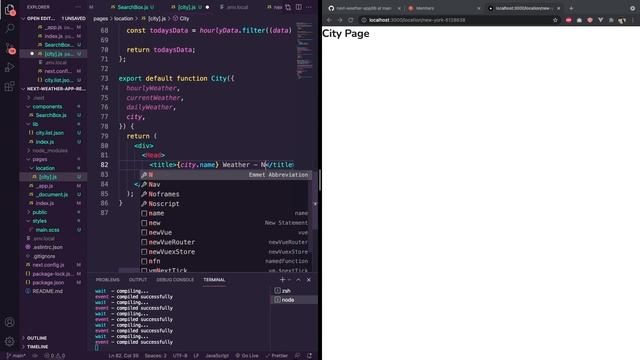Click the Go Live button in status bar

[247, 356]
